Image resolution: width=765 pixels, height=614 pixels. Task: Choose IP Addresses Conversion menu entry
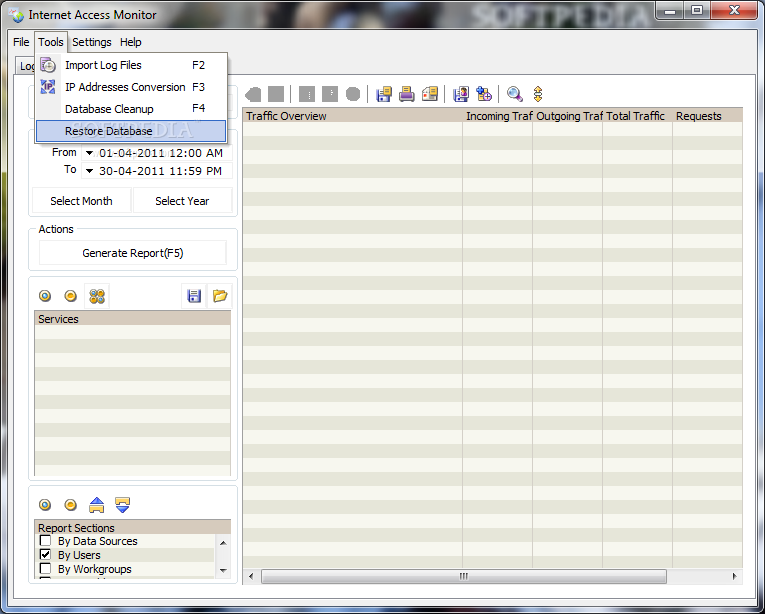131,87
